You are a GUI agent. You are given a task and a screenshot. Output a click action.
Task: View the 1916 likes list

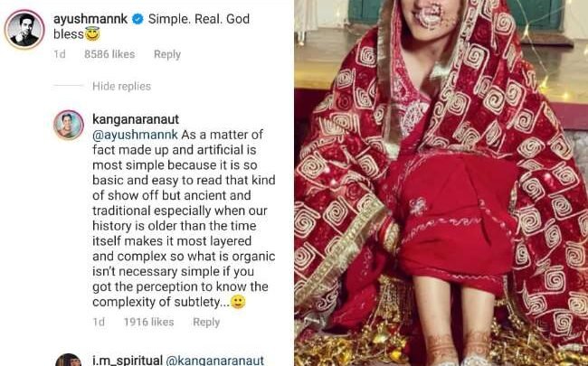click(x=148, y=322)
